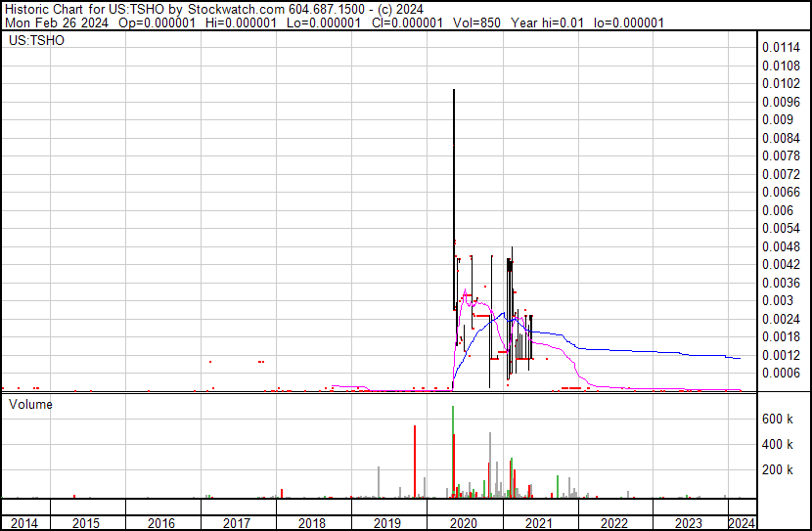The width and height of the screenshot is (812, 531).
Task: Click the tallest green 2020 volume bar
Action: click(453, 452)
